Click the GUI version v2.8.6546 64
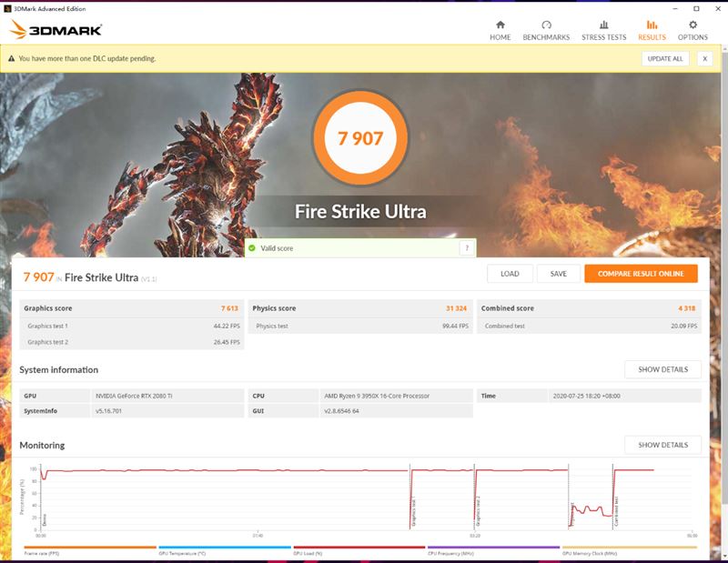This screenshot has width=728, height=563. [x=341, y=411]
